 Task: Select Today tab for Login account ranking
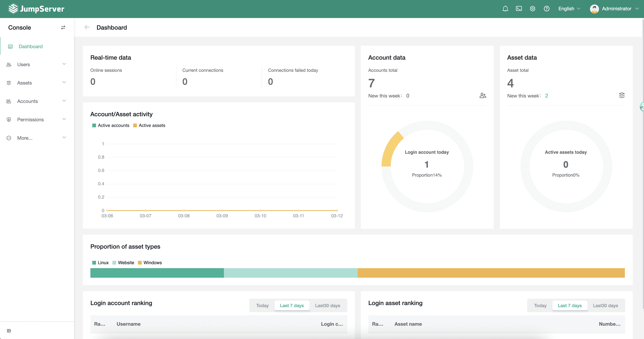pyautogui.click(x=262, y=305)
